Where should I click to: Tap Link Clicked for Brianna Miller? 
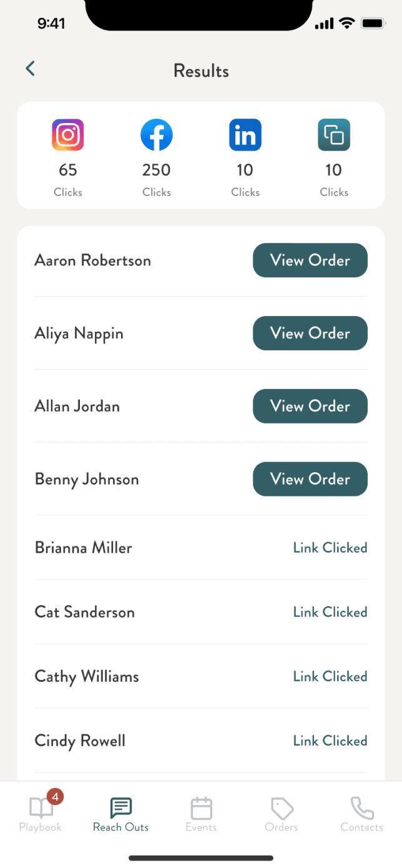click(330, 548)
